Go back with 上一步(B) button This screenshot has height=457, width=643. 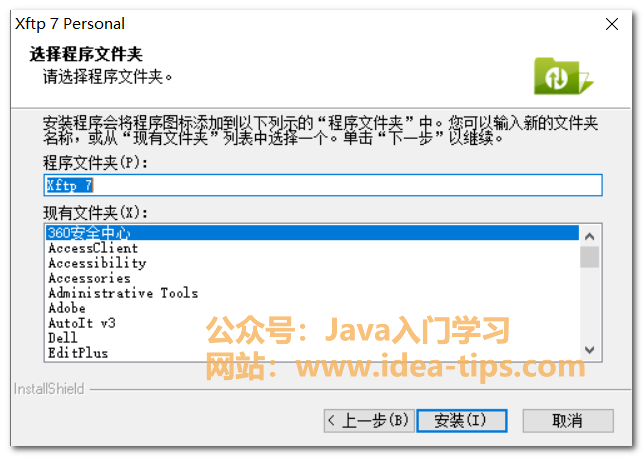(369, 420)
